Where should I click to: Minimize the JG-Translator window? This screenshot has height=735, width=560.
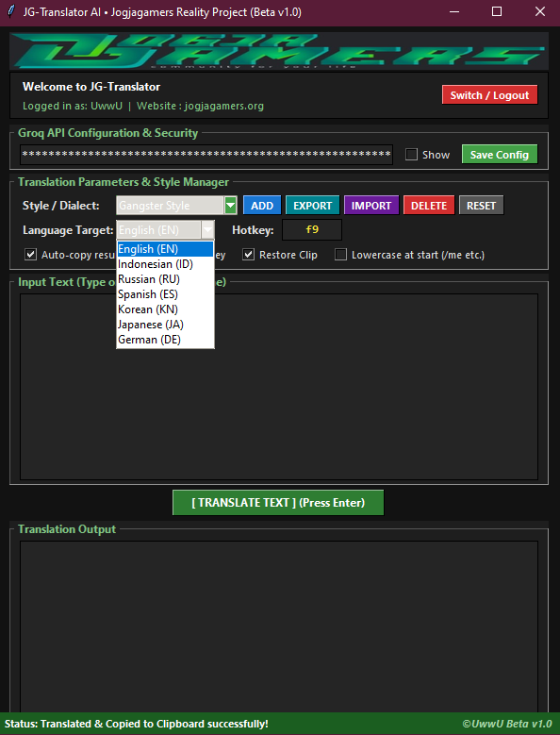[453, 11]
